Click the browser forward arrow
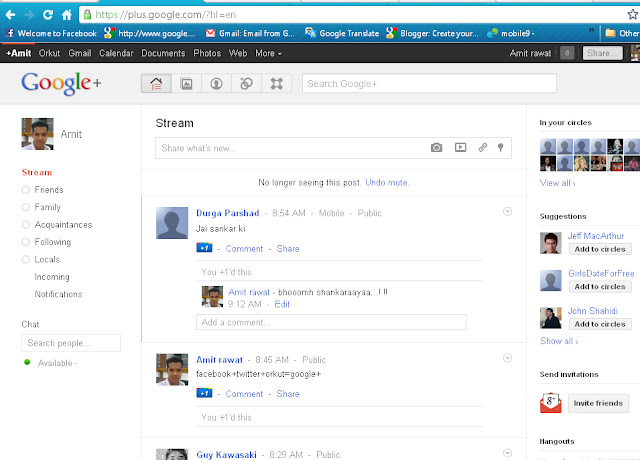Image resolution: width=640 pixels, height=460 pixels. pyautogui.click(x=29, y=15)
